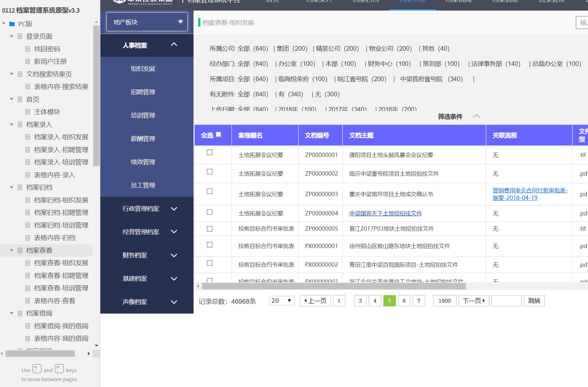Check the row ZP00000002 checkbox
This screenshot has width=588, height=387.
point(210,172)
